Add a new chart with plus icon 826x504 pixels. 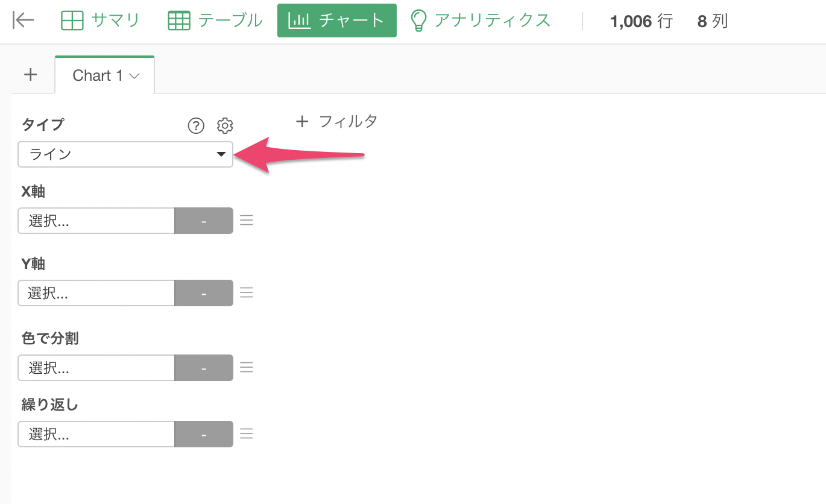30,75
